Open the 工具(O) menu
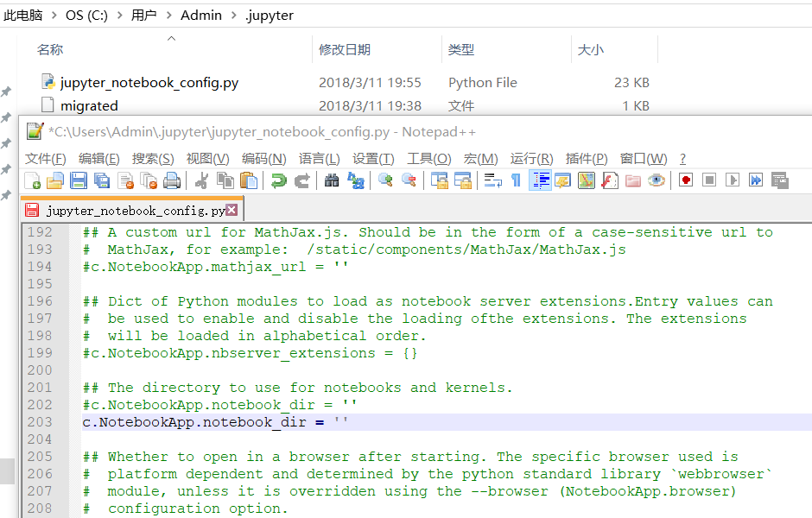The height and width of the screenshot is (518, 812). coord(428,159)
